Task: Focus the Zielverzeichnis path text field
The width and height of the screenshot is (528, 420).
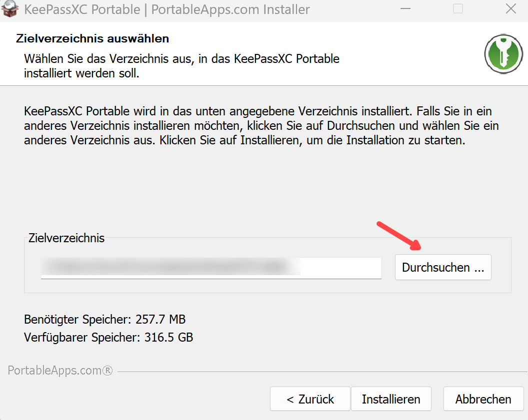Action: coord(211,267)
